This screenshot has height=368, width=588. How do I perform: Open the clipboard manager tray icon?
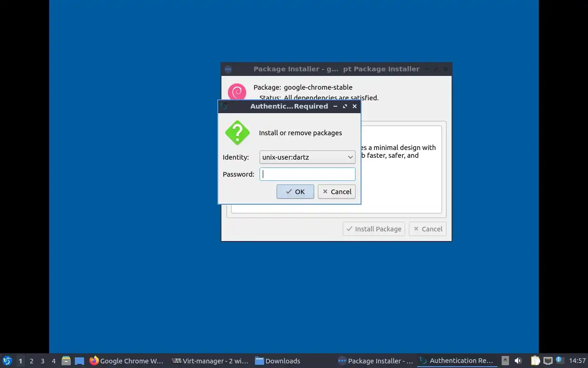(x=535, y=361)
